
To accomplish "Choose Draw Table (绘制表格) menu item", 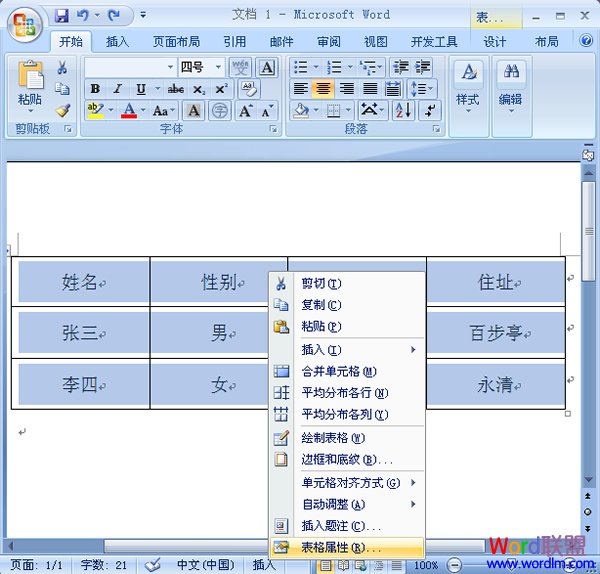I will [x=347, y=437].
